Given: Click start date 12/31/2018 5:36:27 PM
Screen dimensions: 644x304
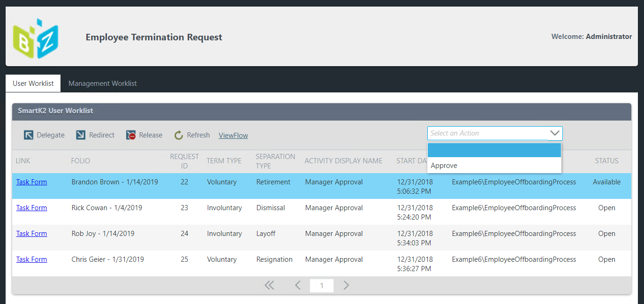Looking at the screenshot, I should [415, 264].
